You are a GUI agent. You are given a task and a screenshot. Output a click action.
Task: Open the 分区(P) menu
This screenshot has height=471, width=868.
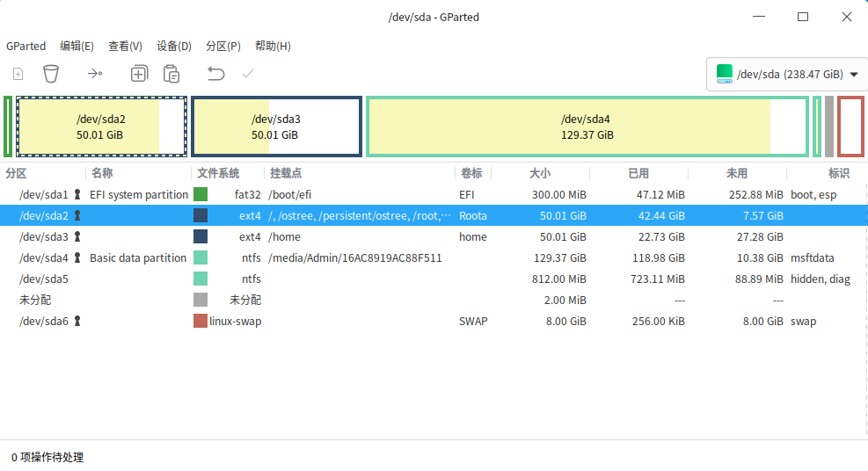(222, 46)
